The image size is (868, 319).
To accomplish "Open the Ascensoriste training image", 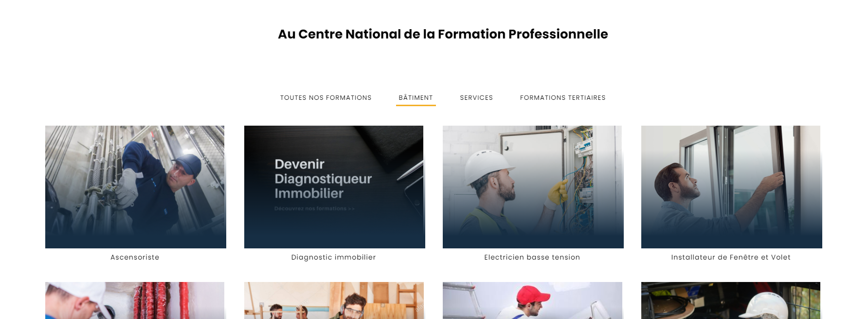I will coord(135,187).
